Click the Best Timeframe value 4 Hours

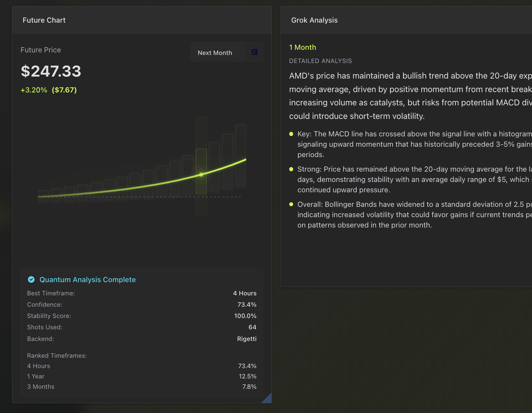(x=245, y=293)
